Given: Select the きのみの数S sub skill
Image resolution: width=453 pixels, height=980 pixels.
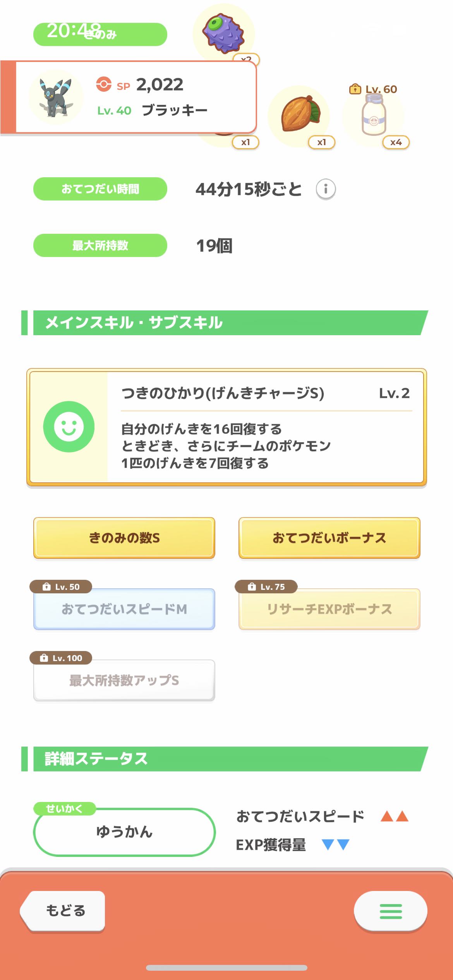Looking at the screenshot, I should point(124,538).
